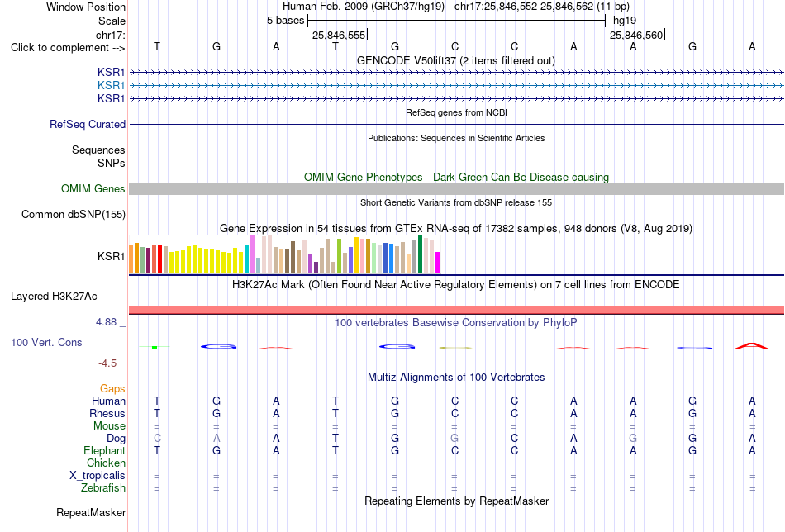The width and height of the screenshot is (785, 532).
Task: Click the pink Layered H3K27Ac signal bar
Action: pos(456,311)
